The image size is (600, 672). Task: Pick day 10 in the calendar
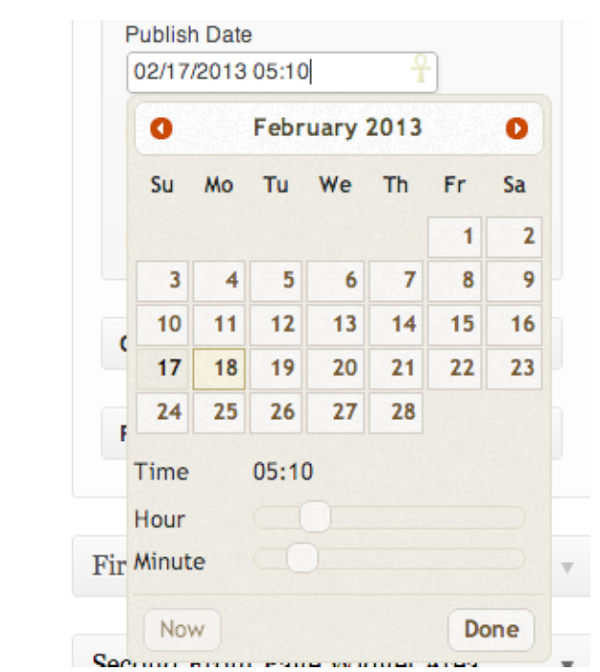[162, 324]
